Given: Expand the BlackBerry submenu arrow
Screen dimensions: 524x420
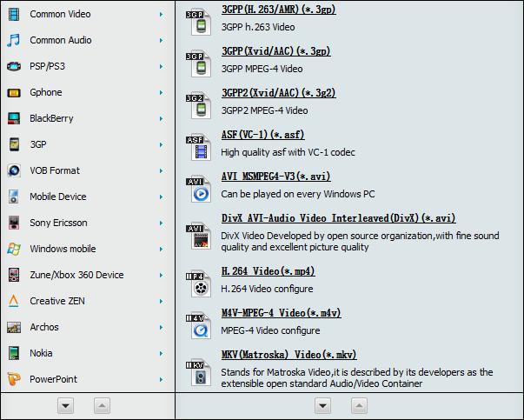Looking at the screenshot, I should pos(161,119).
